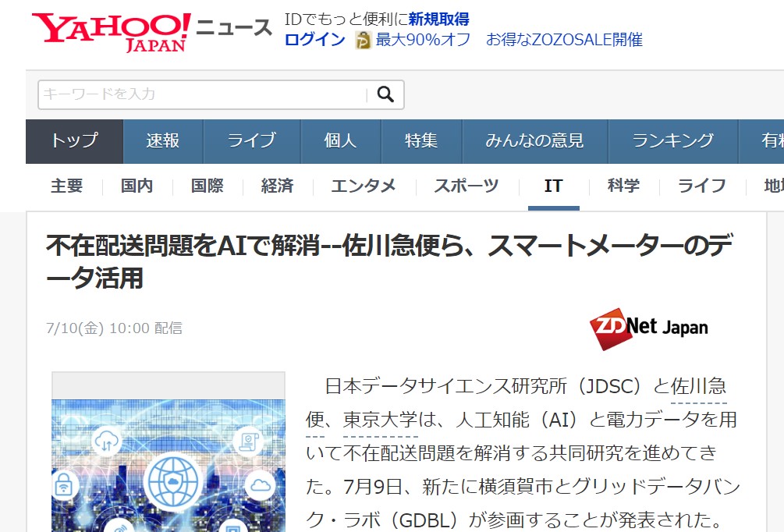Click the ZOZO sale coupon icon

(x=363, y=40)
